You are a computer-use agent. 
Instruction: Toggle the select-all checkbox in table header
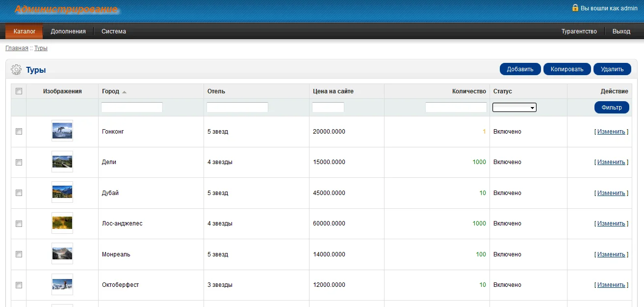[19, 91]
